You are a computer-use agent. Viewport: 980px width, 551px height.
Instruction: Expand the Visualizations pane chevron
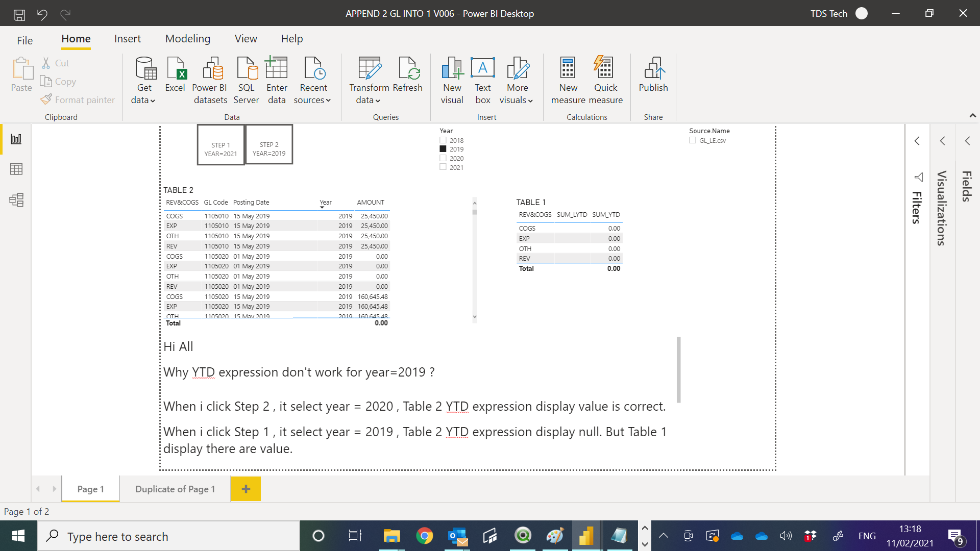(943, 141)
